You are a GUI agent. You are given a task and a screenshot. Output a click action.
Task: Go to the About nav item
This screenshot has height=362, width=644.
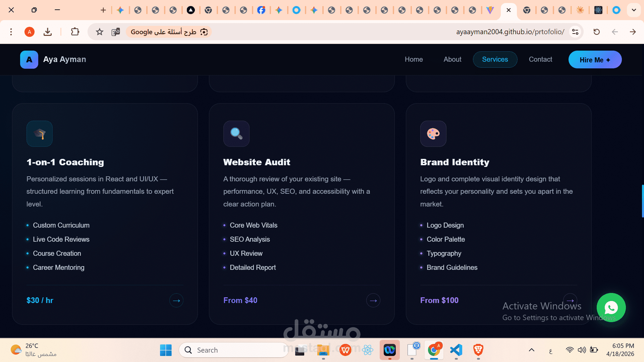452,59
